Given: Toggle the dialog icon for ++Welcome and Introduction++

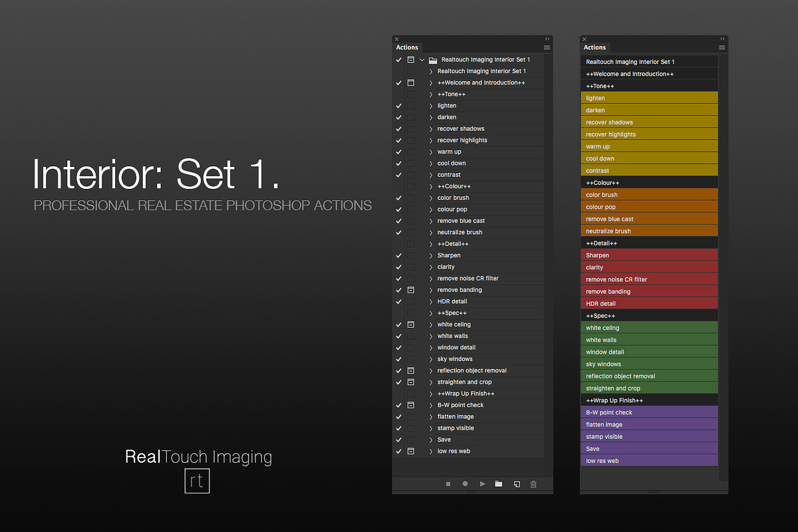Looking at the screenshot, I should coord(410,83).
